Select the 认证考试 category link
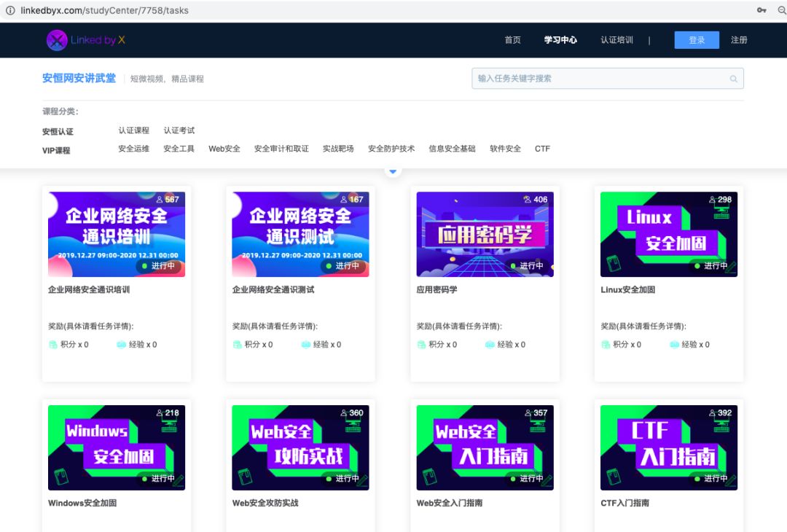The width and height of the screenshot is (787, 532). [179, 130]
